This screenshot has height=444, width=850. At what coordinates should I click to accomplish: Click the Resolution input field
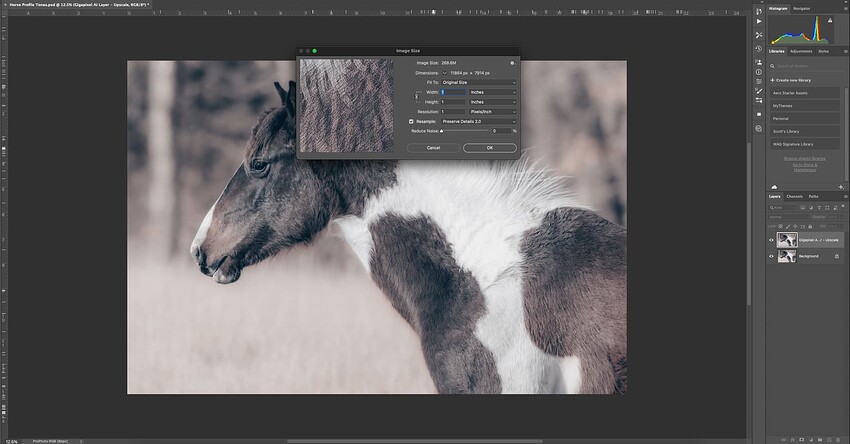[x=453, y=112]
